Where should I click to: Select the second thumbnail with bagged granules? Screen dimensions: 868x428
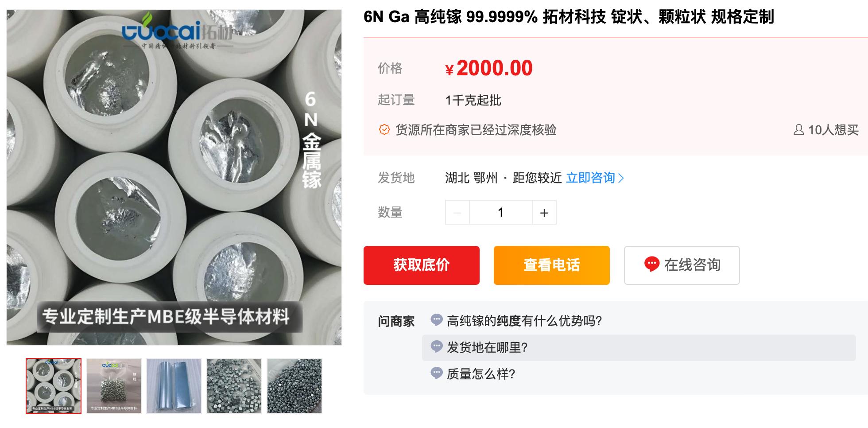coord(114,386)
